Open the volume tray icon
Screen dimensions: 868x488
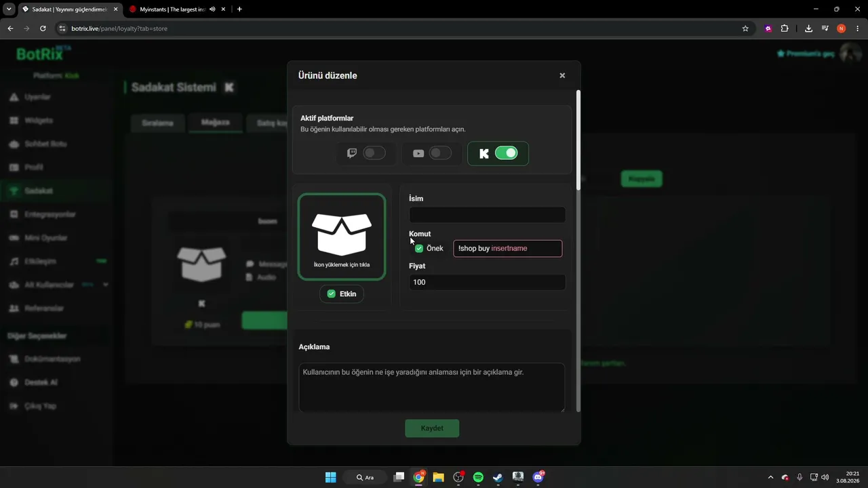click(x=825, y=477)
